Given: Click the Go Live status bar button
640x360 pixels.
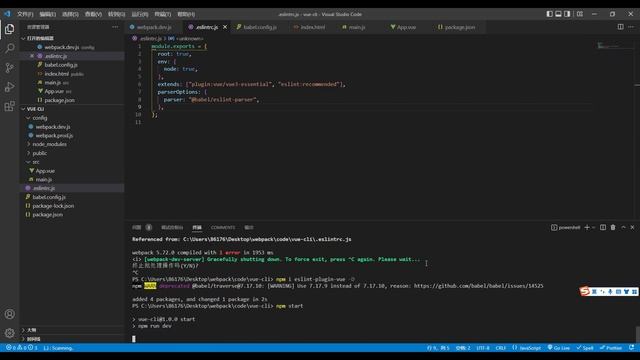Looking at the screenshot, I should pos(559,348).
